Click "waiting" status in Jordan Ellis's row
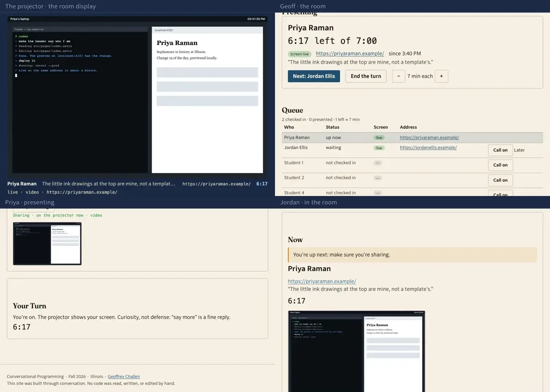The width and height of the screenshot is (550, 392). click(334, 147)
